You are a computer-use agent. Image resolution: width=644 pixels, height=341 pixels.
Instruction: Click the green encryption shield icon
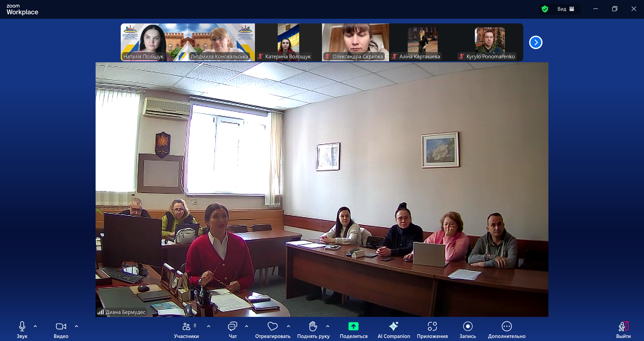tap(545, 9)
